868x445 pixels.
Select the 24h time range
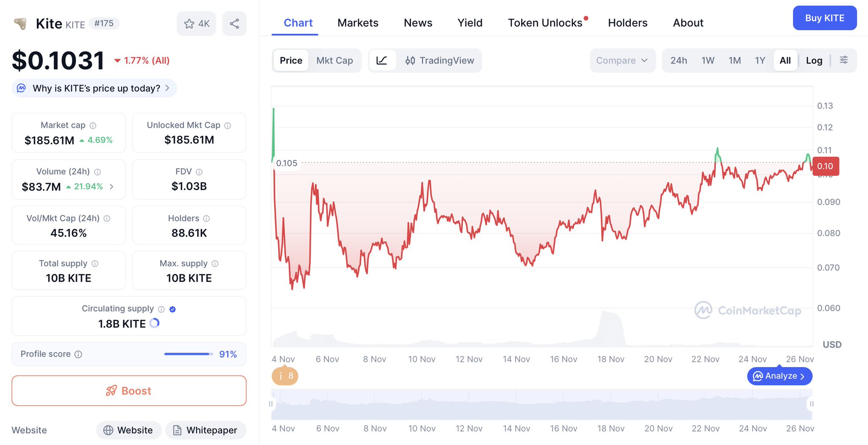679,61
